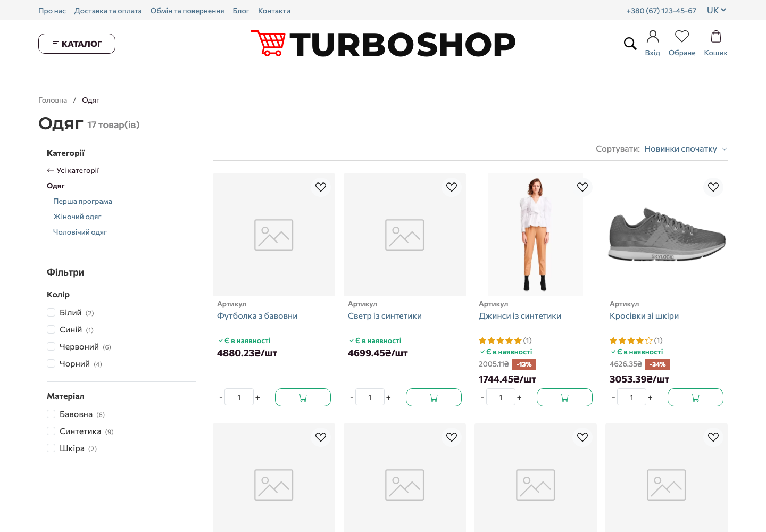
Task: Open the Вхід login icon
Action: [653, 43]
